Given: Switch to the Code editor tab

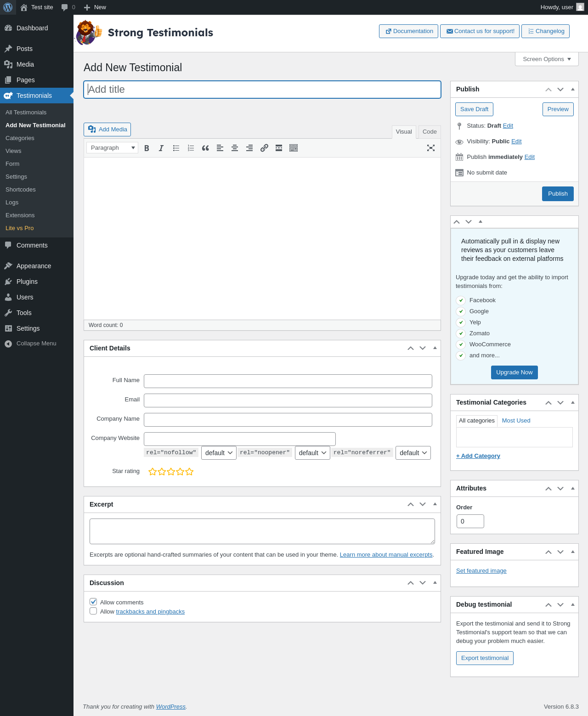Looking at the screenshot, I should [x=430, y=132].
